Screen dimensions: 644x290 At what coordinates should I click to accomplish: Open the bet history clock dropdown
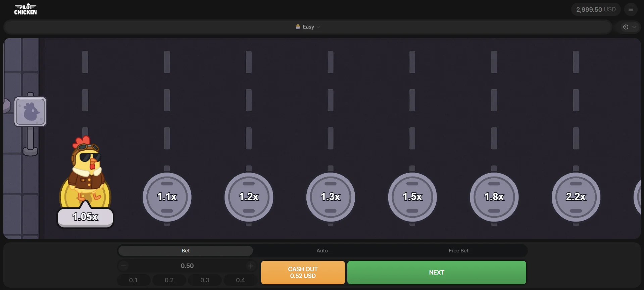pyautogui.click(x=630, y=27)
